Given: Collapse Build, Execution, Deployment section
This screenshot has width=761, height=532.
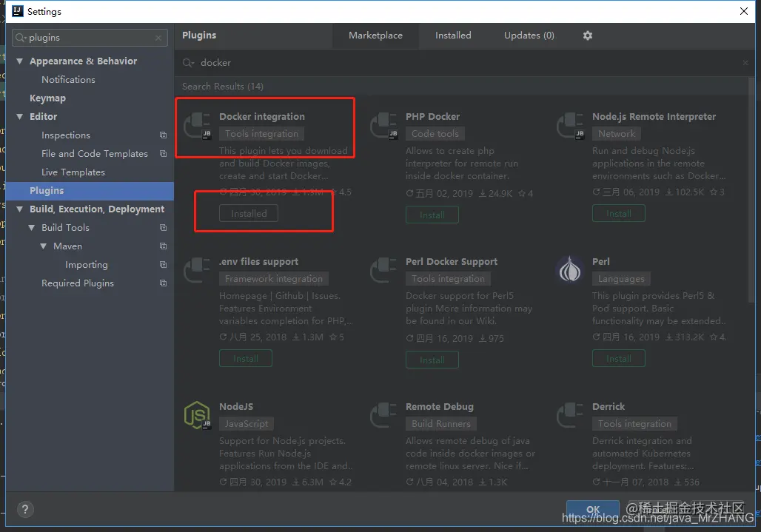Looking at the screenshot, I should tap(20, 209).
